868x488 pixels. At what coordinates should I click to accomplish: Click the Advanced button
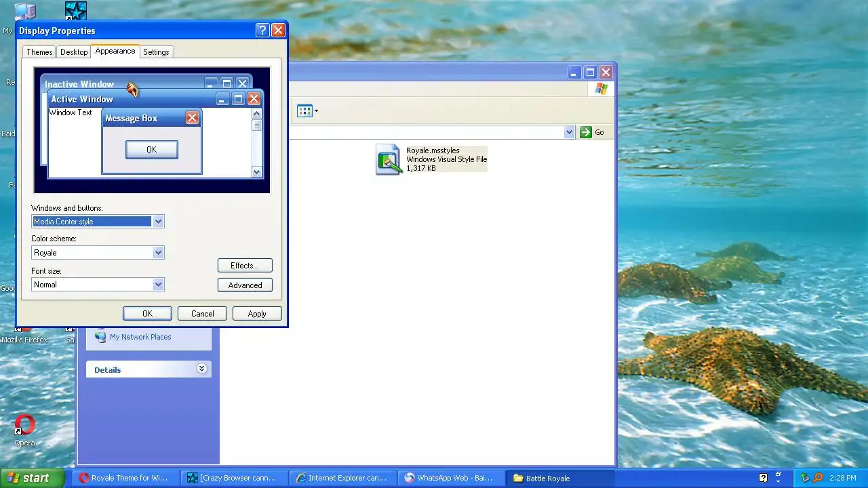click(245, 285)
